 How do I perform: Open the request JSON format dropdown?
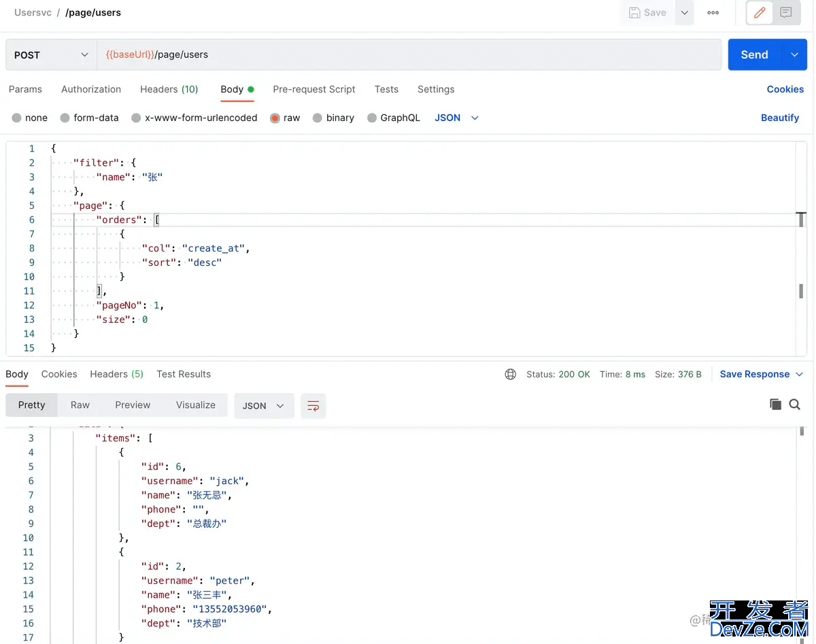457,118
